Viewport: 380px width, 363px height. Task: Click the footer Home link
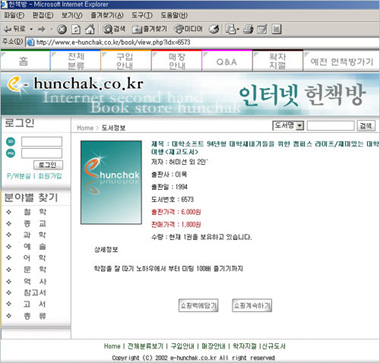click(x=112, y=346)
